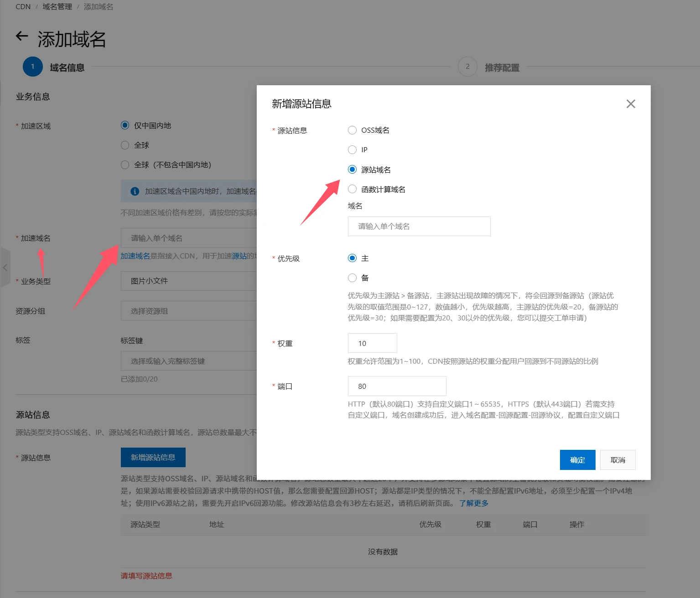This screenshot has width=700, height=598.
Task: Set priority to 备 (backup)
Action: coord(352,278)
